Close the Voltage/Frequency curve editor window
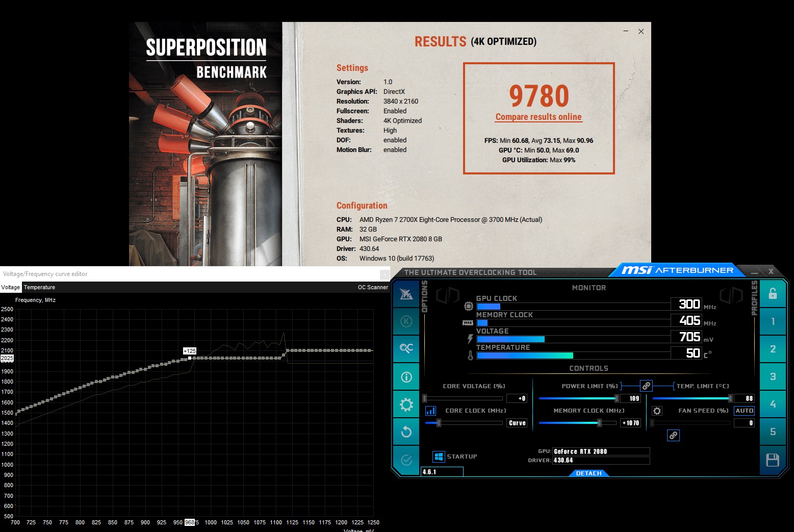Viewport: 794px width, 532px height. 384,274
